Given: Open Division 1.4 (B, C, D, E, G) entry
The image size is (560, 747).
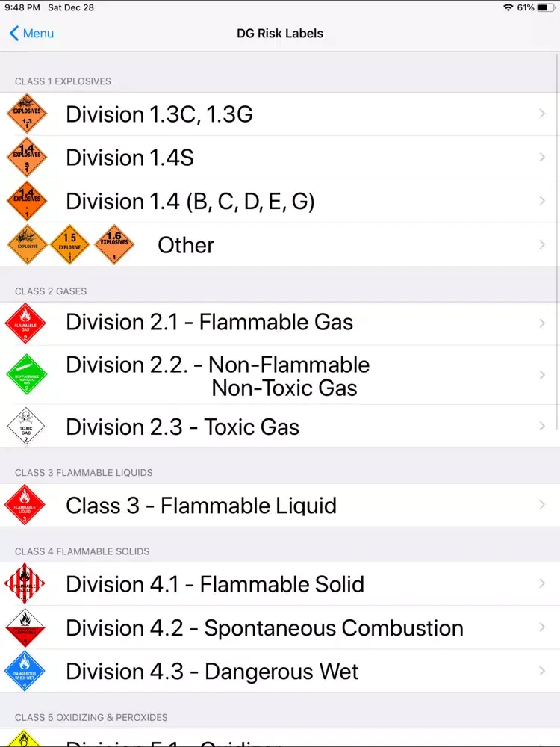Looking at the screenshot, I should [x=280, y=201].
